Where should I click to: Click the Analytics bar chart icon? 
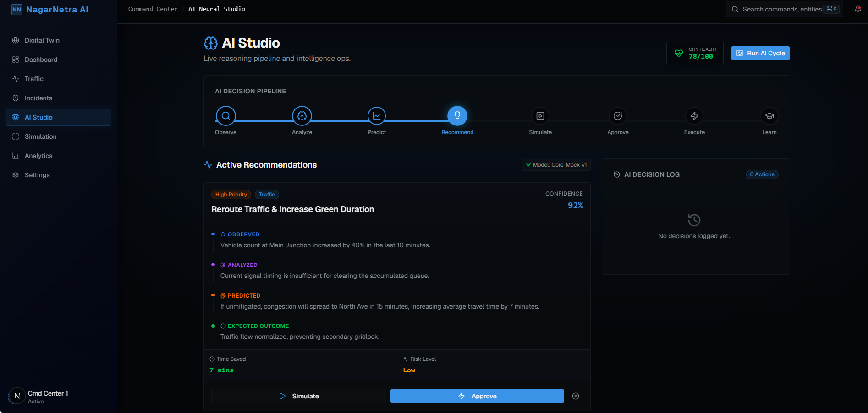click(16, 156)
